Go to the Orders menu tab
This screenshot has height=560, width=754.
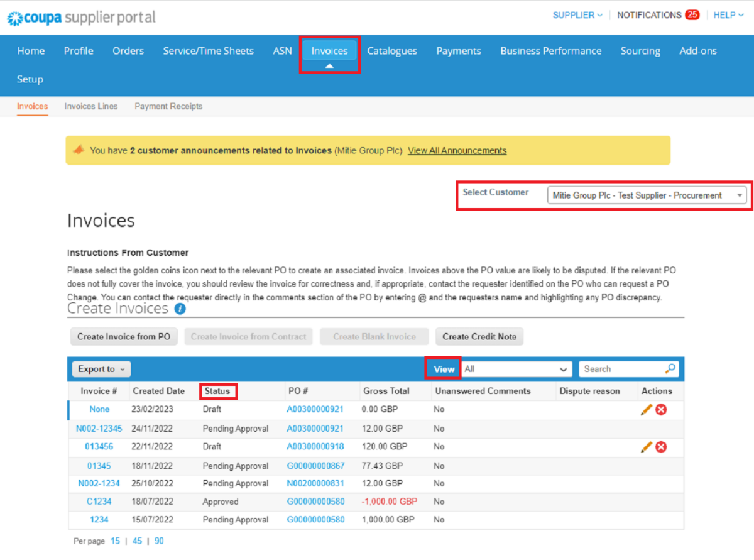tap(128, 51)
